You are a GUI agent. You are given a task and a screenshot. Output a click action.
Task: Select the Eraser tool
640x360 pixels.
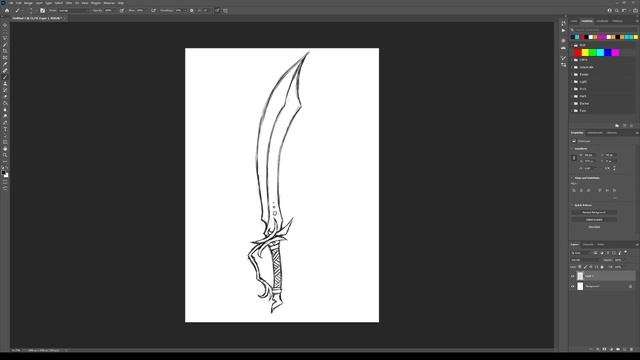point(5,97)
